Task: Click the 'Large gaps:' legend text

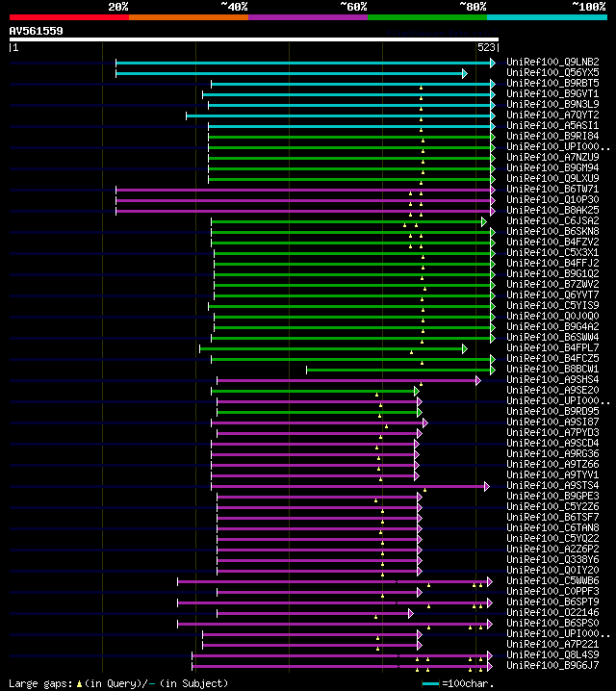Action: click(x=40, y=683)
